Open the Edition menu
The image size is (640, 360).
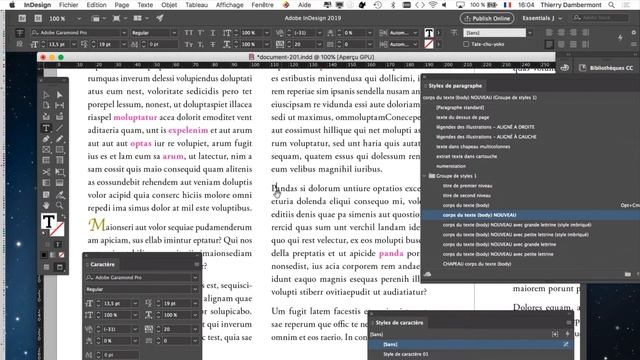tap(96, 5)
